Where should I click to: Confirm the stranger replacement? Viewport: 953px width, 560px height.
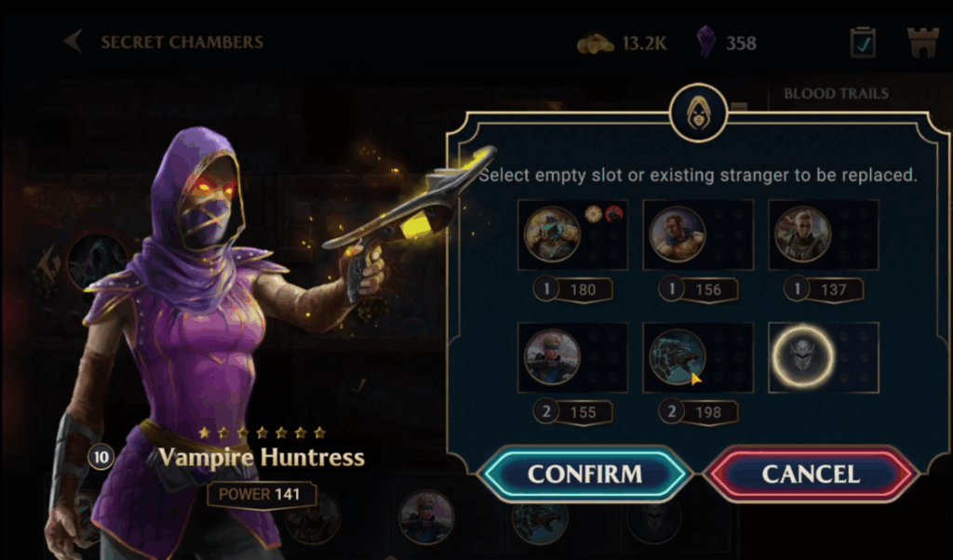(x=584, y=474)
